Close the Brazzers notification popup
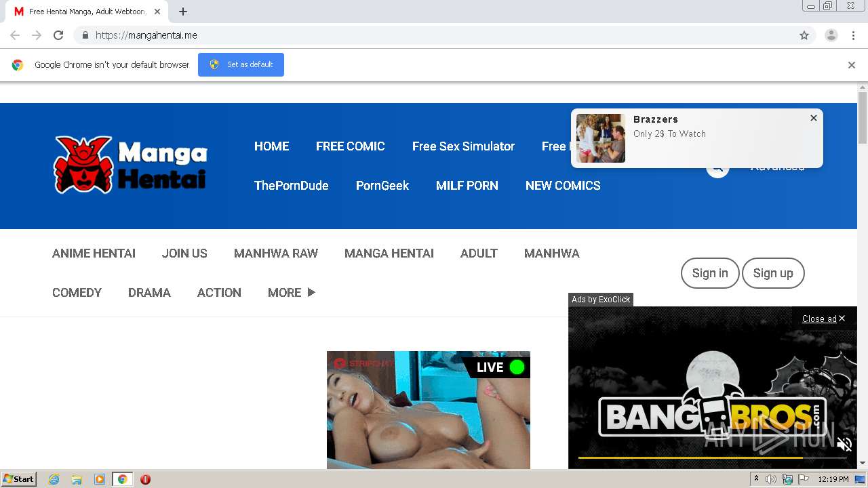The image size is (868, 488). click(814, 118)
